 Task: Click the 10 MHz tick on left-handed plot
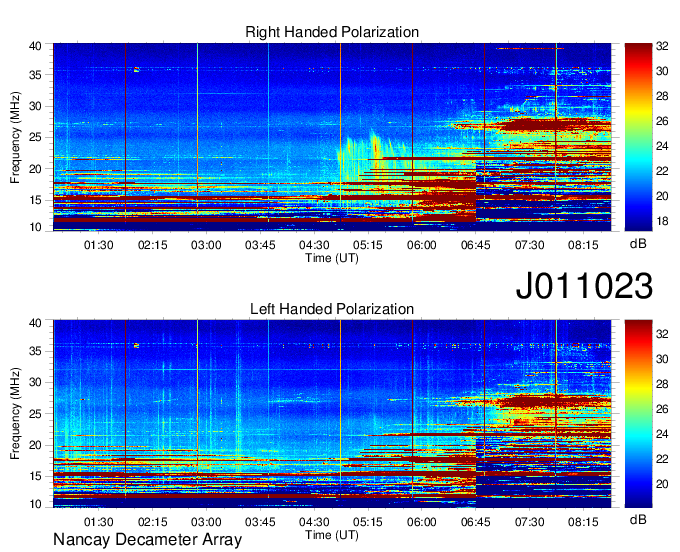pos(35,504)
